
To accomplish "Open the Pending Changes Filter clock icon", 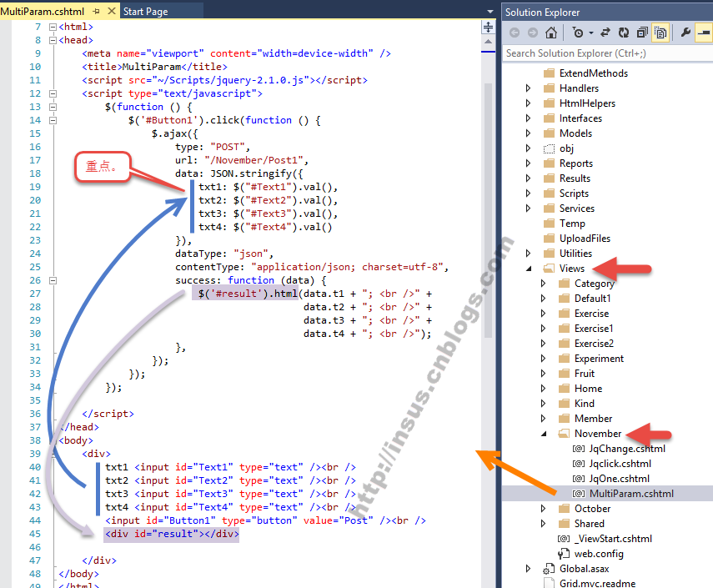I will [578, 33].
